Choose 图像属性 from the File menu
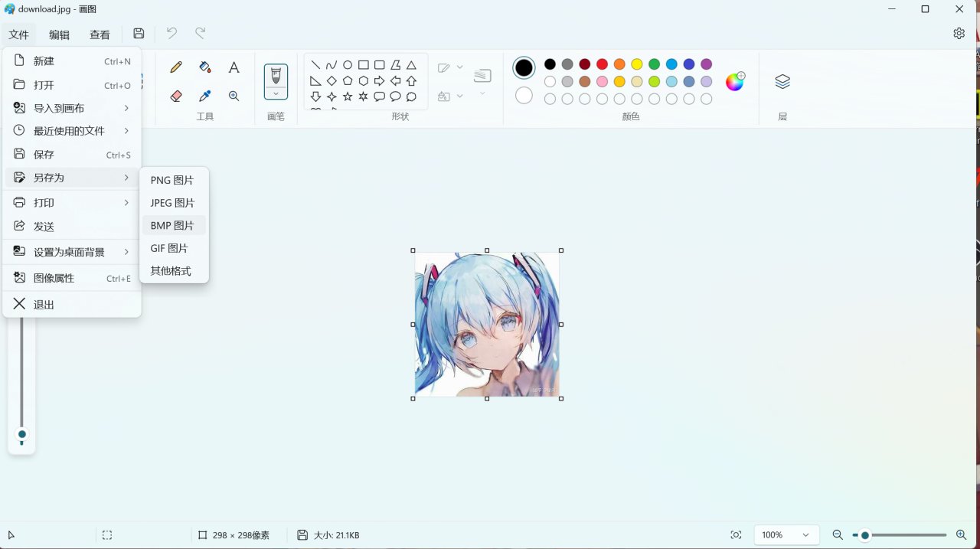Viewport: 980px width, 549px height. pyautogui.click(x=72, y=278)
